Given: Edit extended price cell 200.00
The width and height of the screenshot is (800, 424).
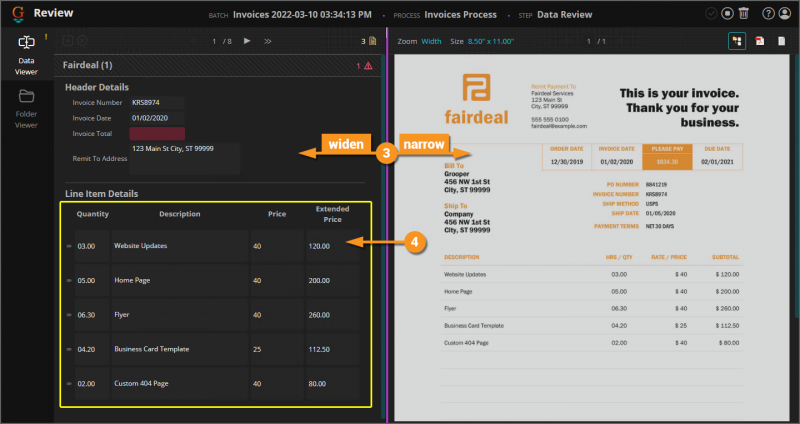Looking at the screenshot, I should point(333,280).
